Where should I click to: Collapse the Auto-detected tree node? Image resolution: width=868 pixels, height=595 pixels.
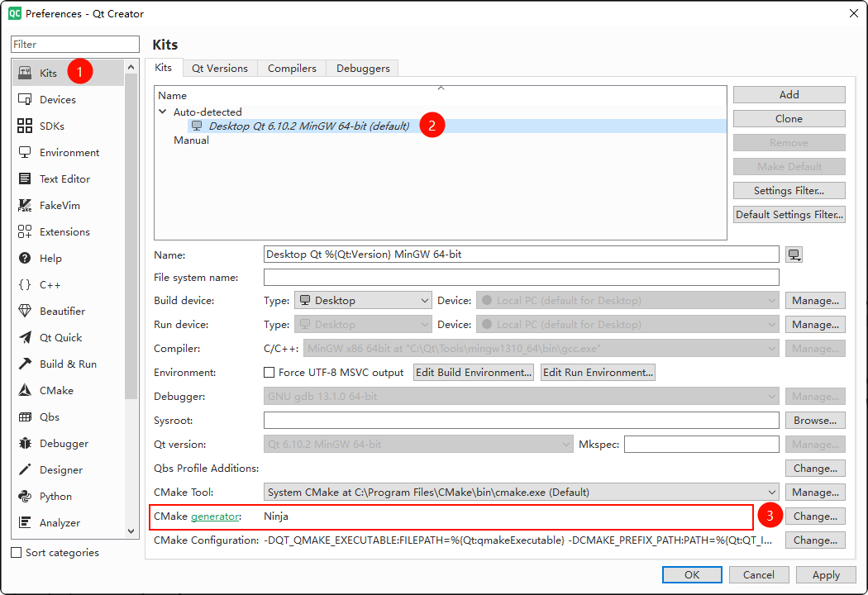point(162,112)
